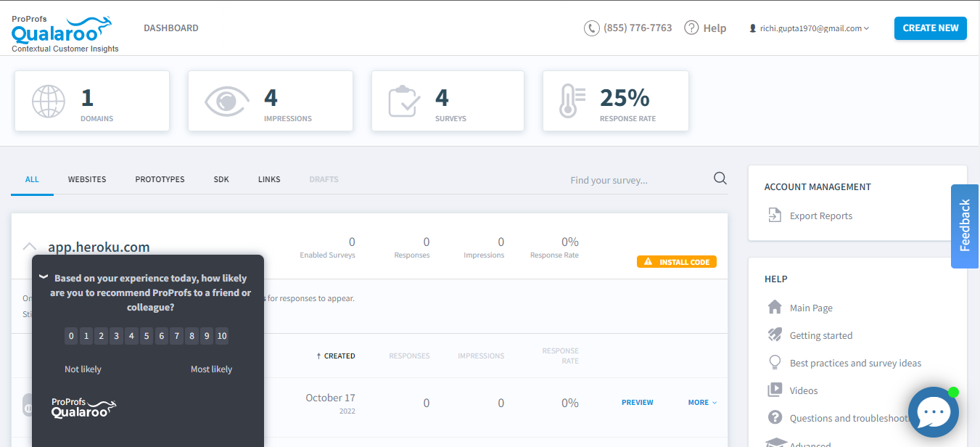Click the phone number (855) 776-7763

[x=638, y=28]
